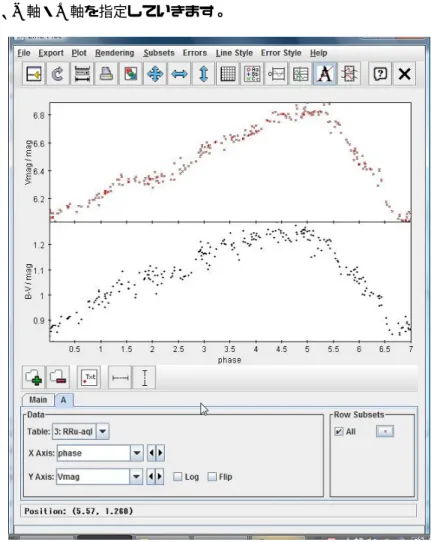The height and width of the screenshot is (542, 431).
Task: Click the Y Axis Vmag input field
Action: [x=93, y=477]
